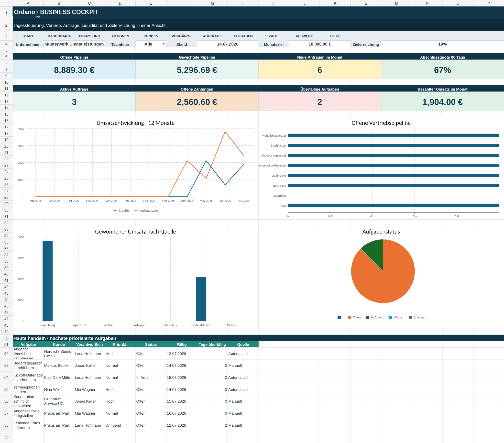This screenshot has height=443, width=504.
Task: Select the Unternehmen name cell
Action: point(74,44)
